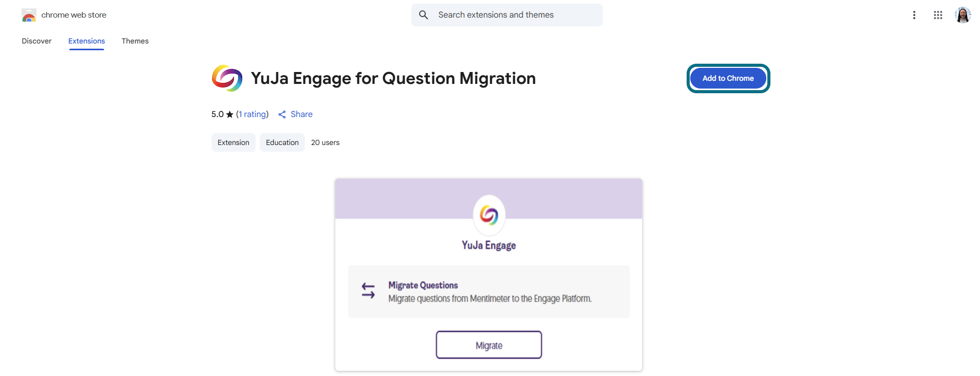Select the Education category chip
The height and width of the screenshot is (376, 980).
click(282, 142)
